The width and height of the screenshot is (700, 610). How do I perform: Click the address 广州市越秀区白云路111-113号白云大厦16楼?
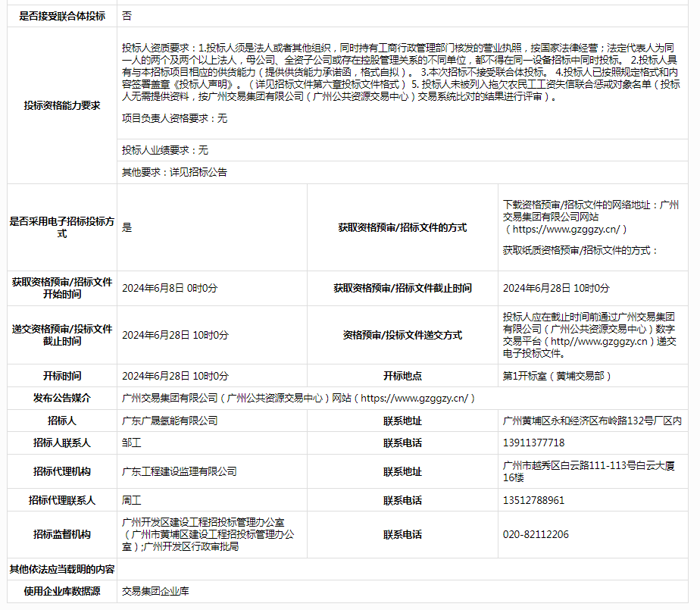[589, 471]
